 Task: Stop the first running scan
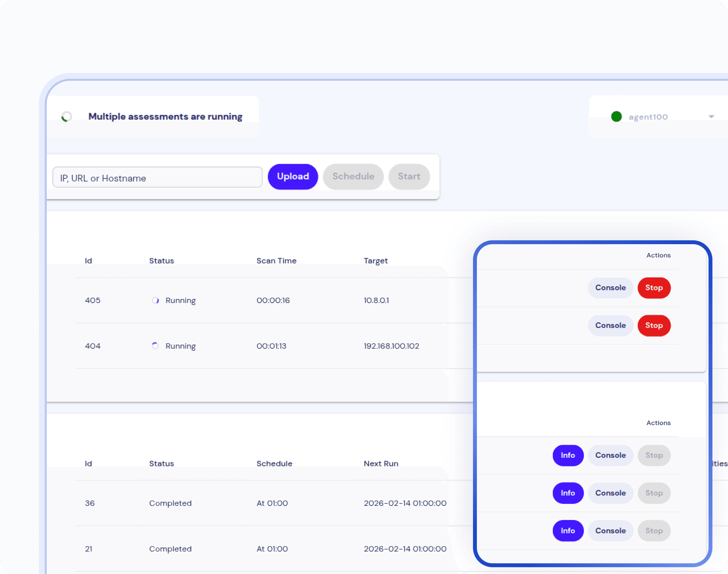(654, 288)
